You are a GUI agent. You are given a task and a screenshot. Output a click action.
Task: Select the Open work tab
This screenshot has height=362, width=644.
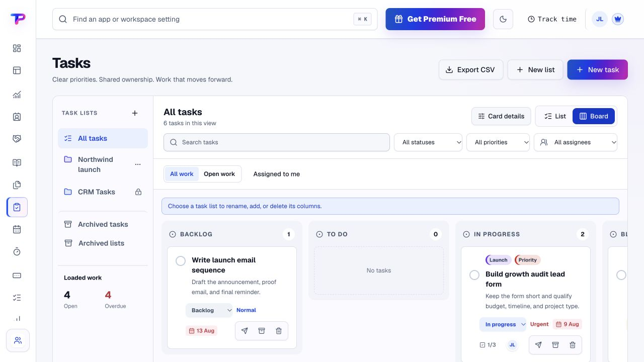(219, 174)
